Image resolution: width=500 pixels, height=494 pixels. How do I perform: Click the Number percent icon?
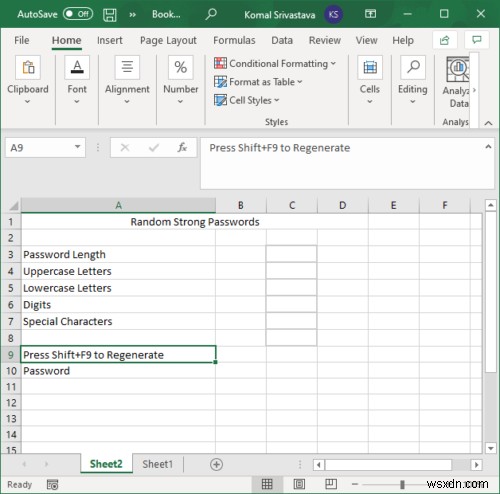[x=180, y=67]
